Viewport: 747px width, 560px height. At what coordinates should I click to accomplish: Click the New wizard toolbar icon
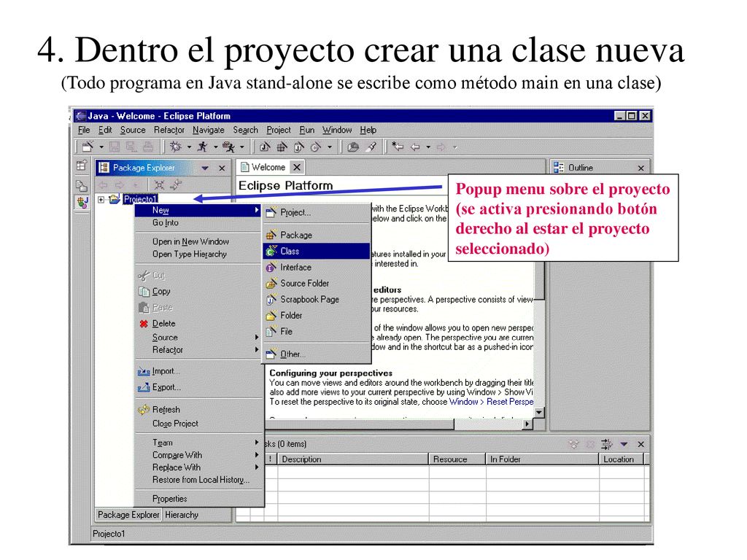click(88, 147)
